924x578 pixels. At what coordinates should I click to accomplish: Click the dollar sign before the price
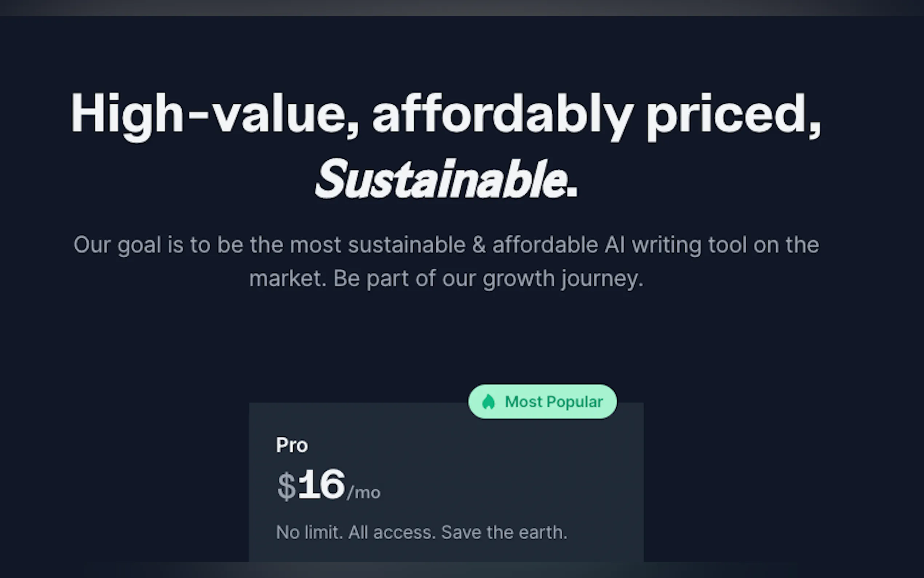pos(286,487)
